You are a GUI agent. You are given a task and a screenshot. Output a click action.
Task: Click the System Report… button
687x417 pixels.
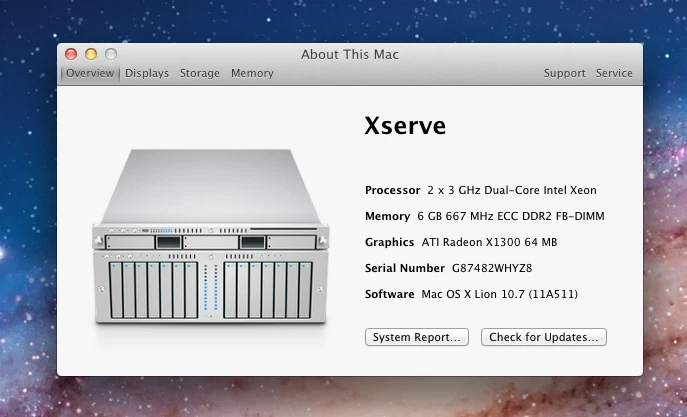point(417,337)
